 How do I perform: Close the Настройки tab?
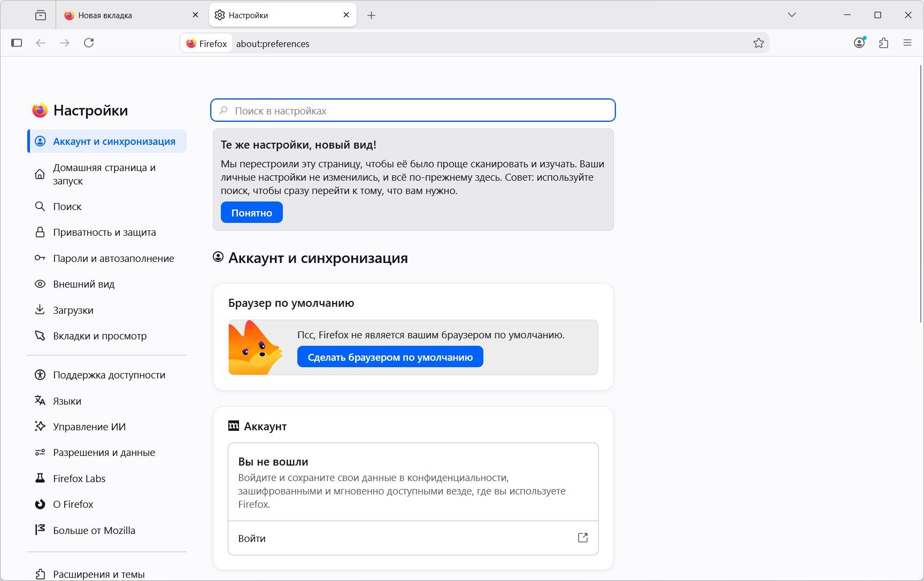346,15
